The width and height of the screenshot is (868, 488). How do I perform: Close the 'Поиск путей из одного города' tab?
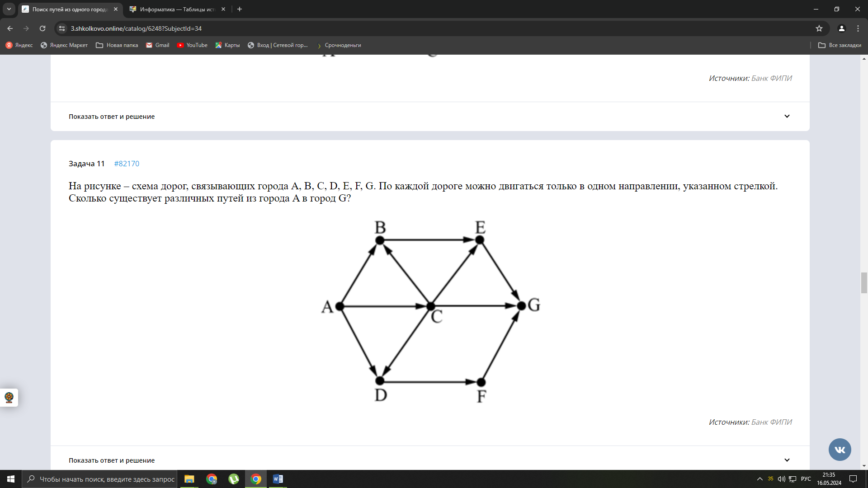(116, 9)
